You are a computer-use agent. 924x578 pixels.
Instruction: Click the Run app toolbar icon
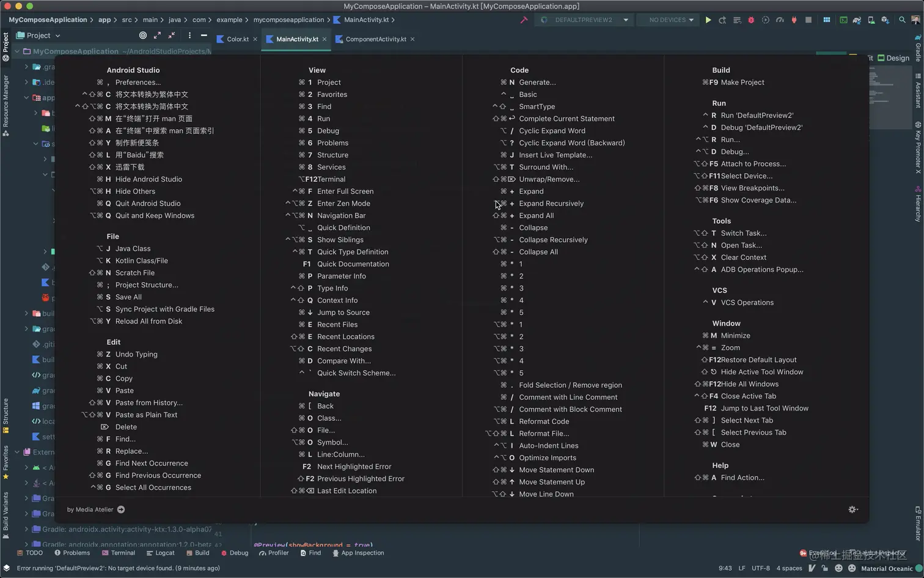click(708, 20)
